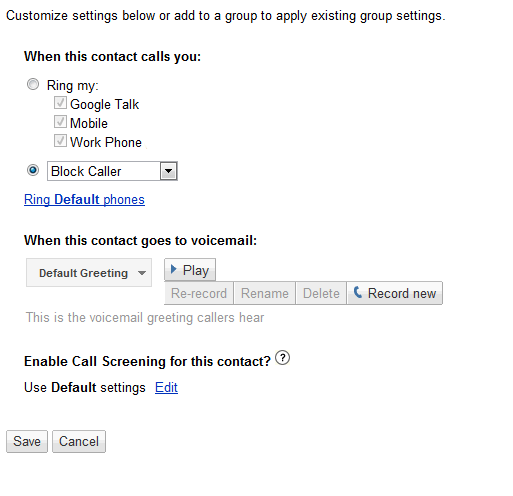Click the Re-record button
Screen dimensions: 513x496
point(199,293)
